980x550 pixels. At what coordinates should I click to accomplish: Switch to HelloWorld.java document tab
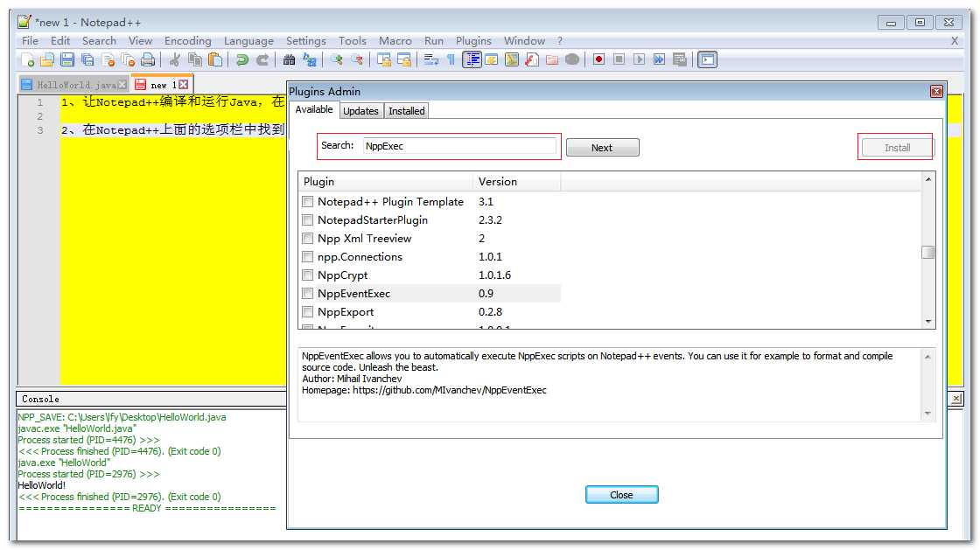click(x=75, y=85)
